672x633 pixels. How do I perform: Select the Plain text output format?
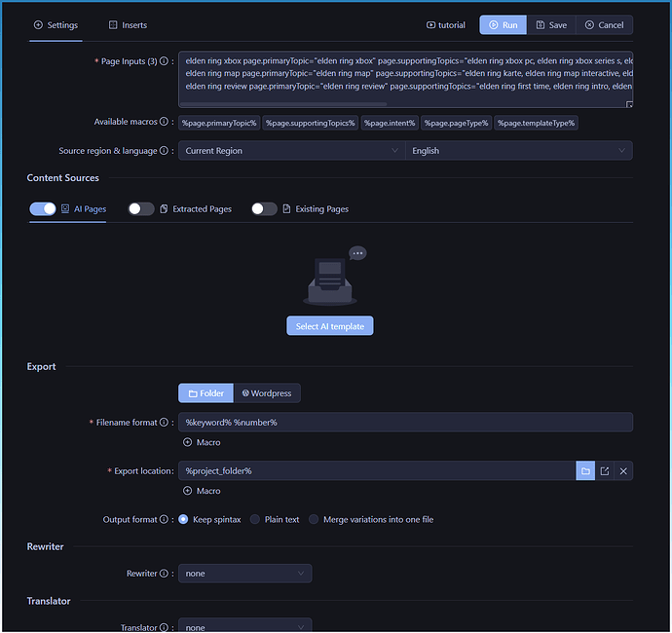[x=256, y=520]
